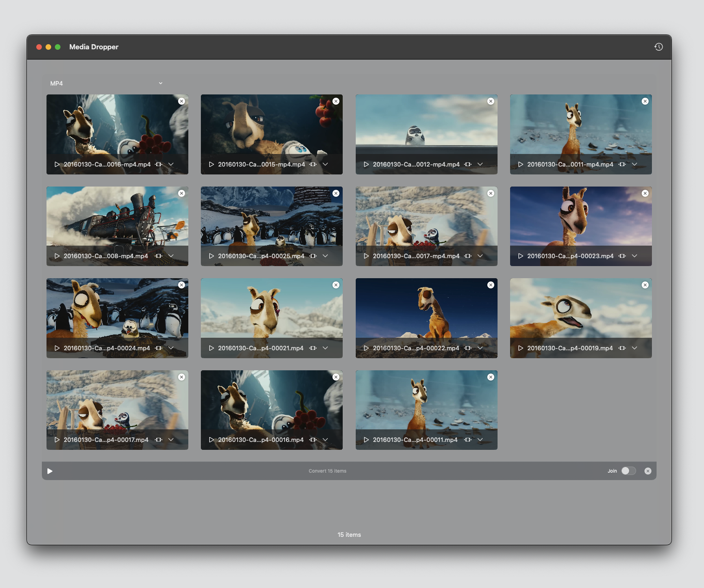
Task: Open trim tool for p4-00022.mp4
Action: [468, 348]
